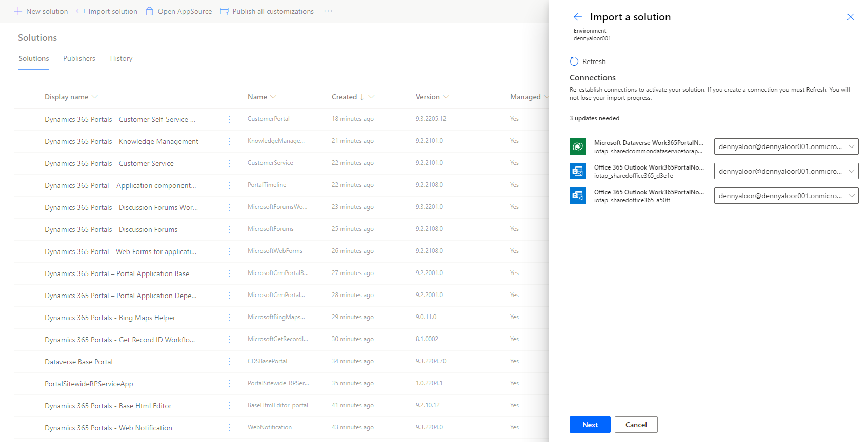Click the Refresh icon under Environment
The width and height of the screenshot is (868, 442).
(574, 61)
